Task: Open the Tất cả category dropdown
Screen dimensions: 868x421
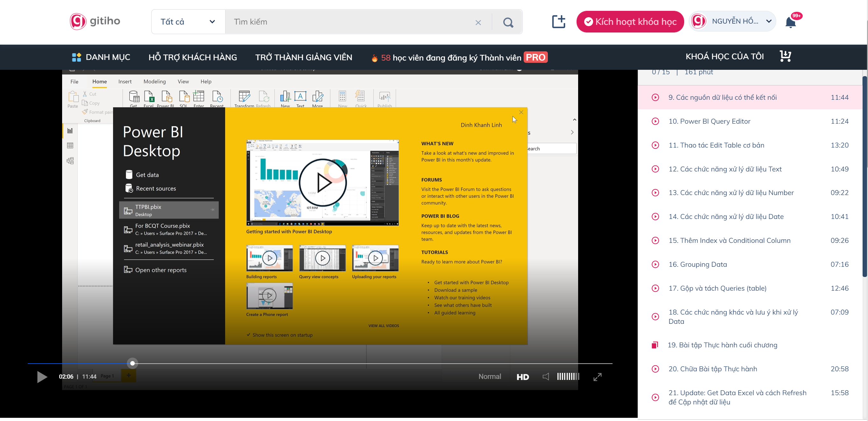Action: click(188, 22)
